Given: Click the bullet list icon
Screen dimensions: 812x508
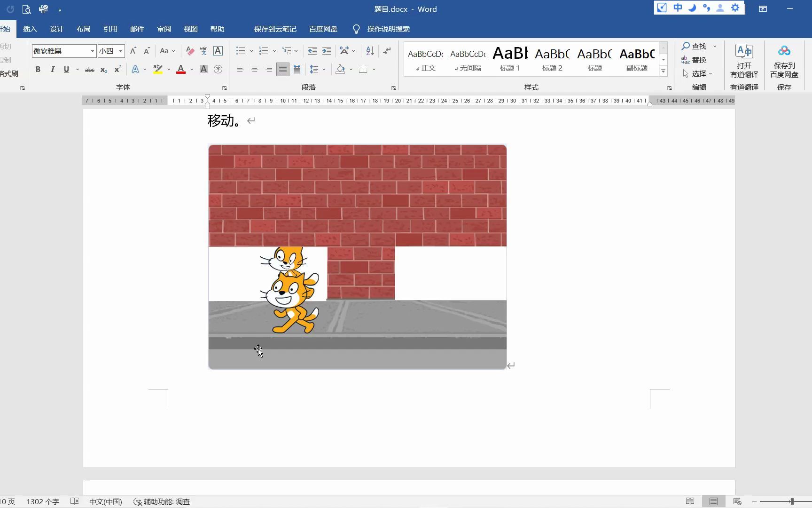Looking at the screenshot, I should click(241, 51).
